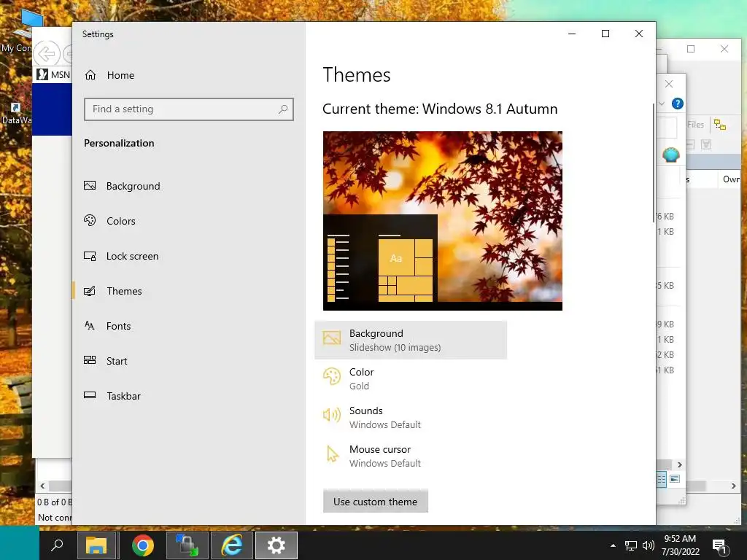The image size is (747, 560).
Task: Click the Lock screen icon in sidebar
Action: pyautogui.click(x=90, y=256)
